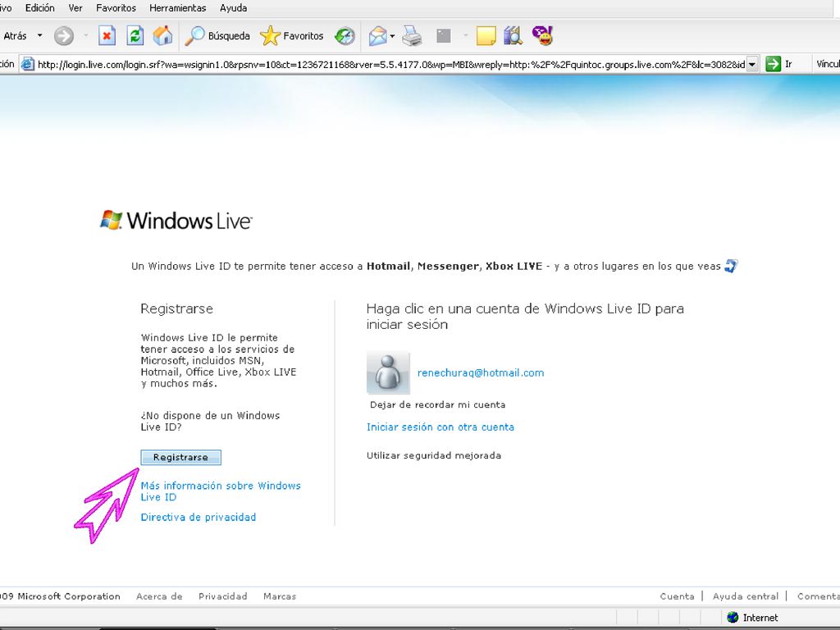Open the Privacidad footer link

click(223, 596)
